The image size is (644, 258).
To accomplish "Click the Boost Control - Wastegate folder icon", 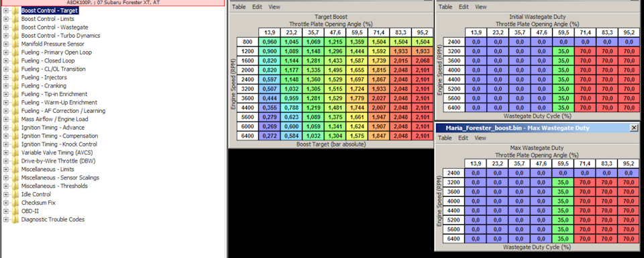I will pos(15,27).
